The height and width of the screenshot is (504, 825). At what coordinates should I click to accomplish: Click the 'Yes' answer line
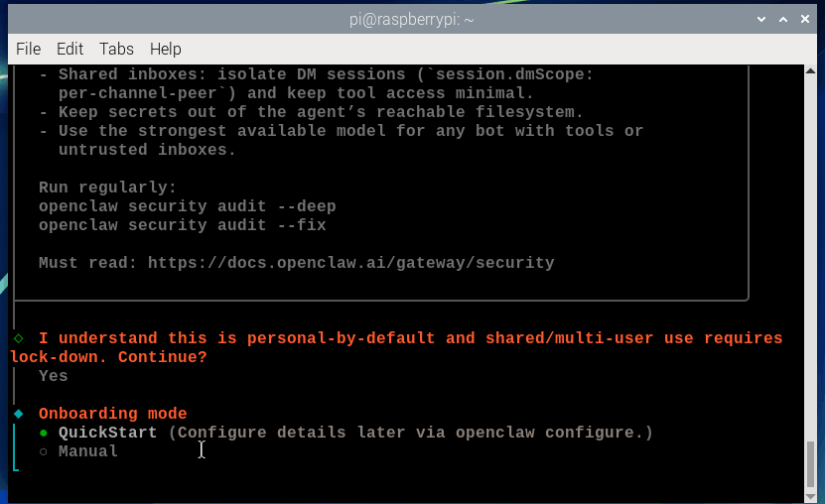(54, 376)
